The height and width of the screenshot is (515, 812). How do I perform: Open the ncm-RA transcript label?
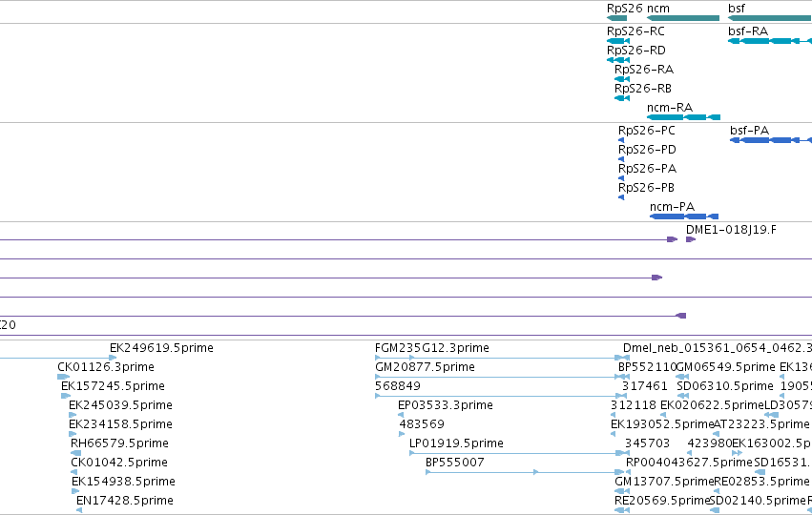tap(670, 108)
